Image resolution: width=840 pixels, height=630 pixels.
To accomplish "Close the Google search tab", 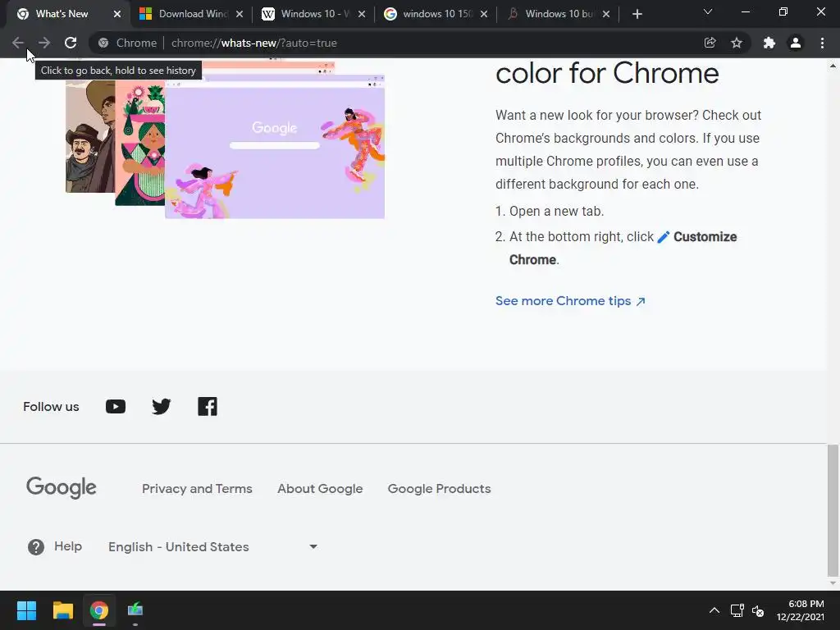I will [x=484, y=15].
